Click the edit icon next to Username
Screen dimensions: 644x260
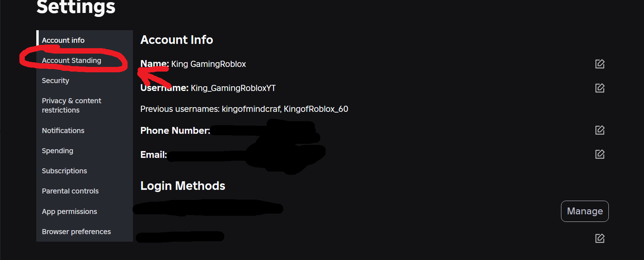[600, 88]
